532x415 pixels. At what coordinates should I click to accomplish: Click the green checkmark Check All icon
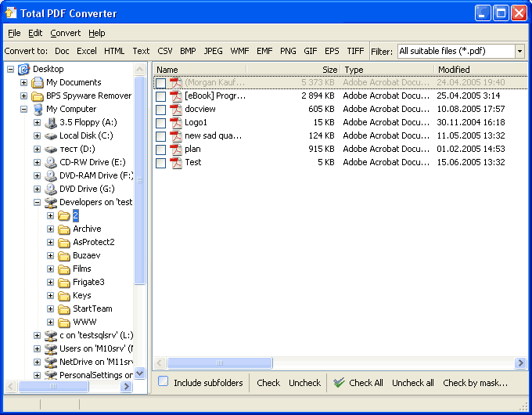point(339,383)
